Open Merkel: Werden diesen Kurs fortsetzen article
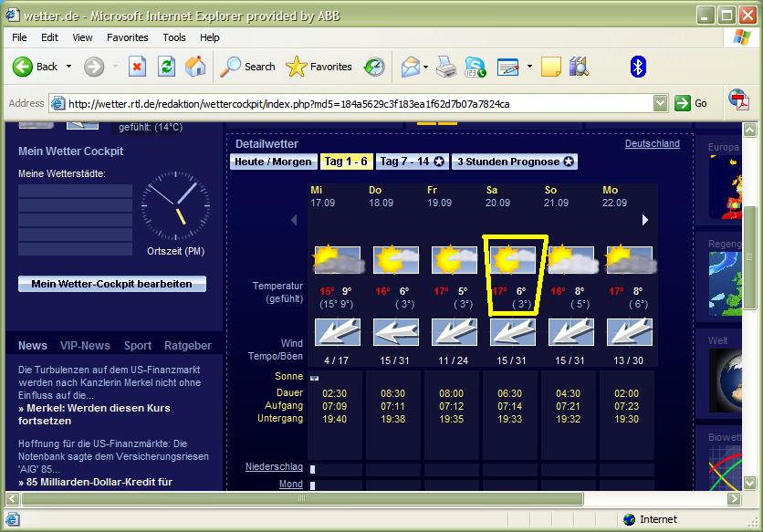This screenshot has height=532, width=763. pos(94,414)
